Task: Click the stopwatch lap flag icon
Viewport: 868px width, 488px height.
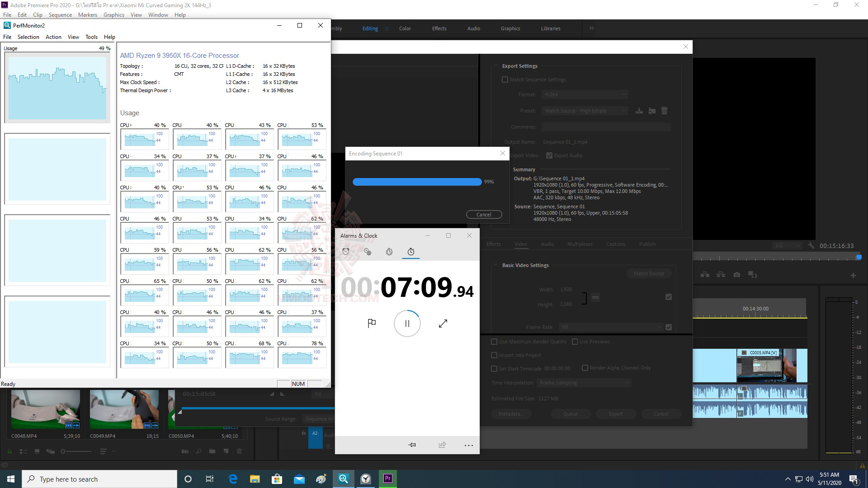Action: pyautogui.click(x=372, y=323)
